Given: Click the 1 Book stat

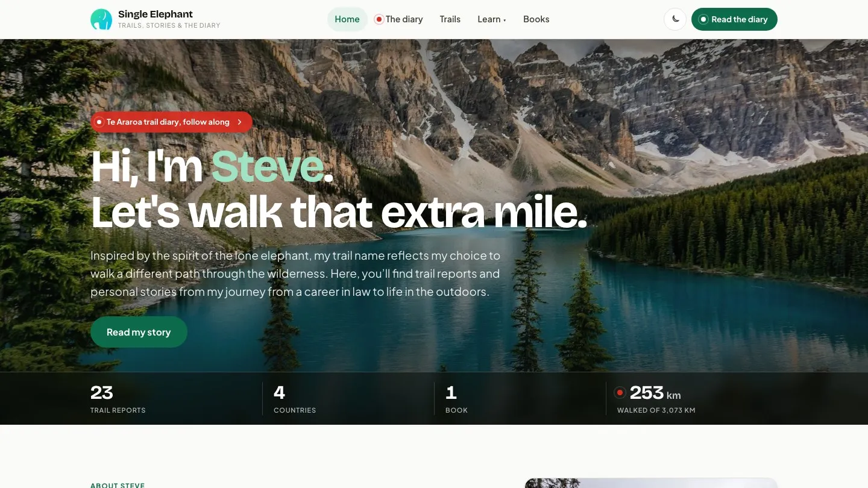Looking at the screenshot, I should pos(457,399).
